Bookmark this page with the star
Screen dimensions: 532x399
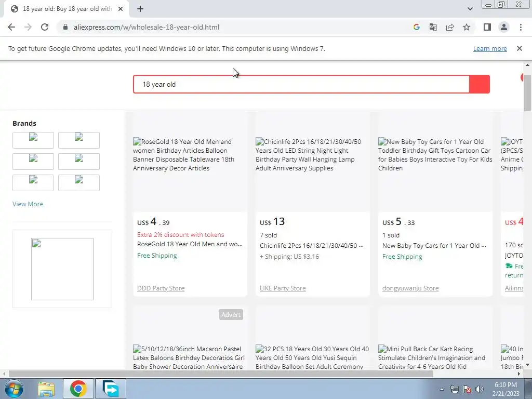[467, 27]
